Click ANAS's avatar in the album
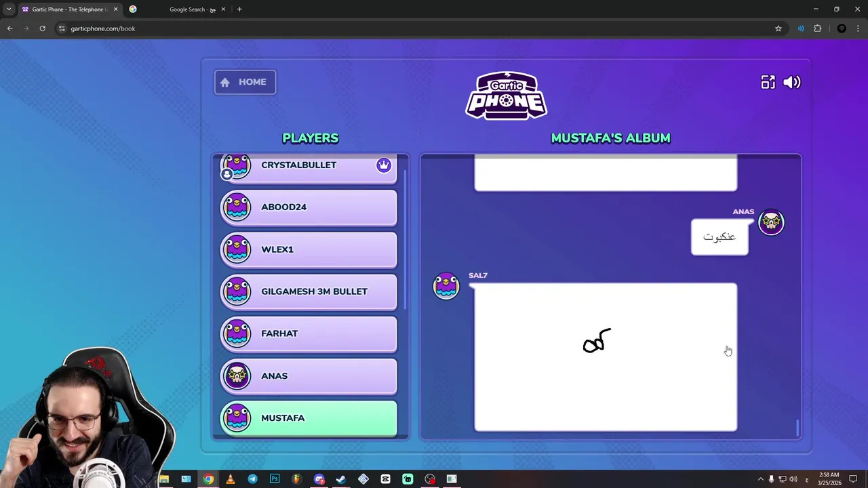This screenshot has height=488, width=868. tap(771, 222)
